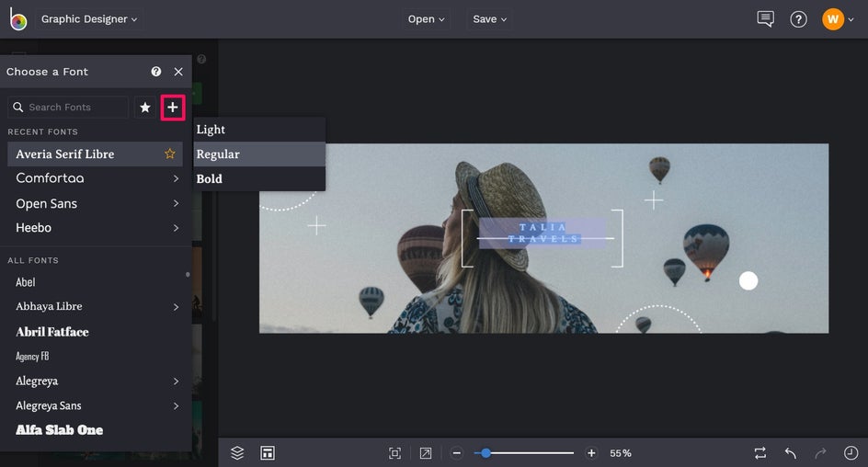Click the zoom slider handle
Screen dimensions: 868x467
[x=485, y=453]
